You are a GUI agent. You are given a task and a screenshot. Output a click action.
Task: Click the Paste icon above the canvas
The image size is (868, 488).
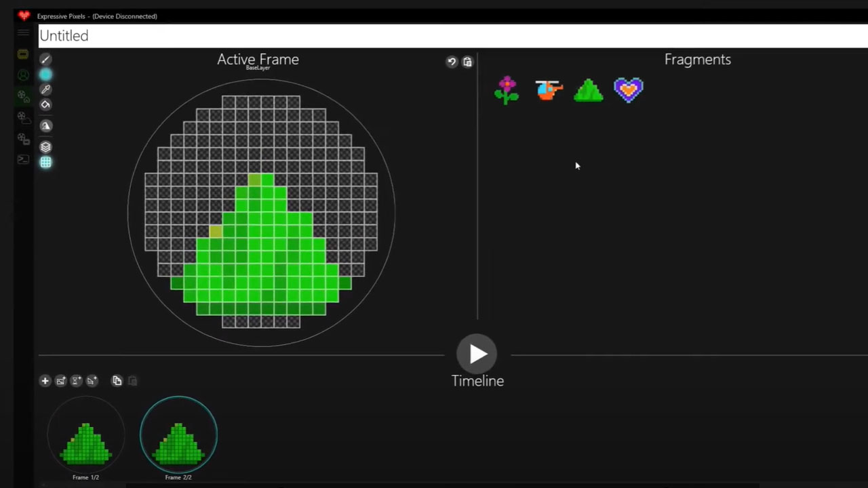(x=467, y=62)
